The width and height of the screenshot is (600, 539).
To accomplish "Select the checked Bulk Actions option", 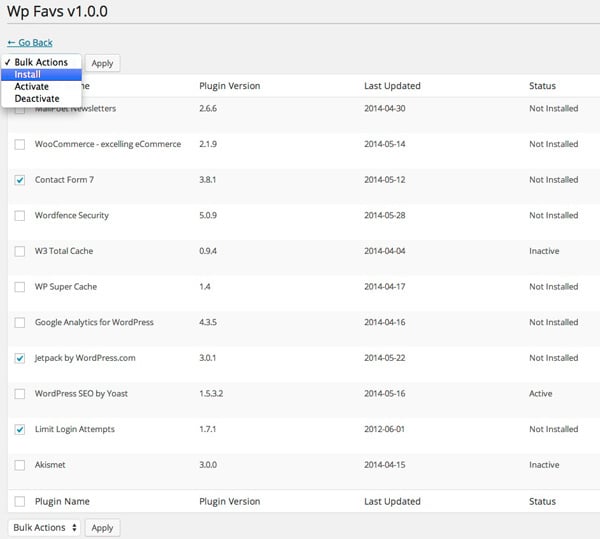I will tap(41, 62).
